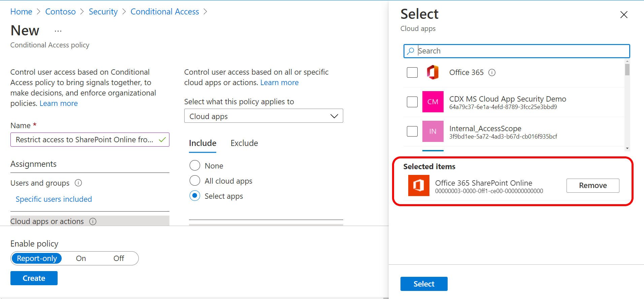Click Office 365 SharePoint Online name text
This screenshot has width=644, height=299.
pos(484,183)
